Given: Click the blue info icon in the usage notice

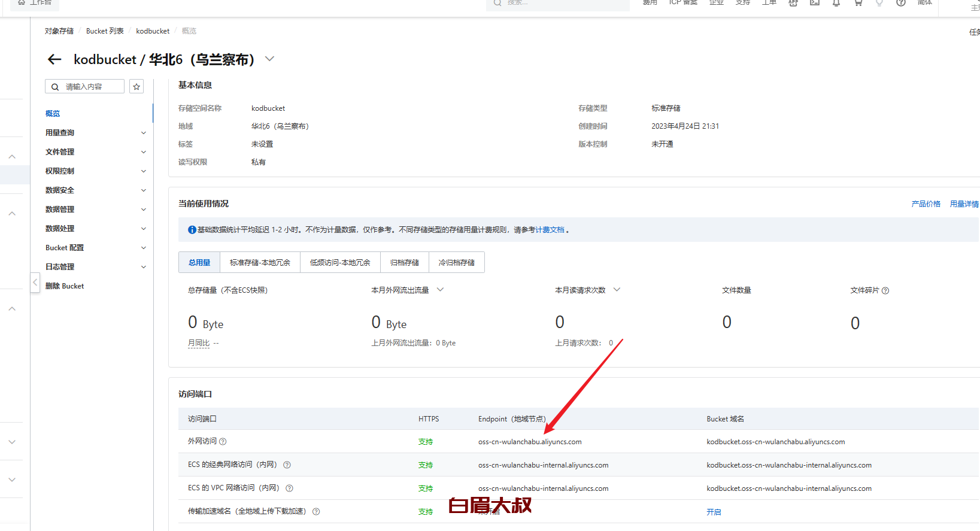Looking at the screenshot, I should coord(192,230).
